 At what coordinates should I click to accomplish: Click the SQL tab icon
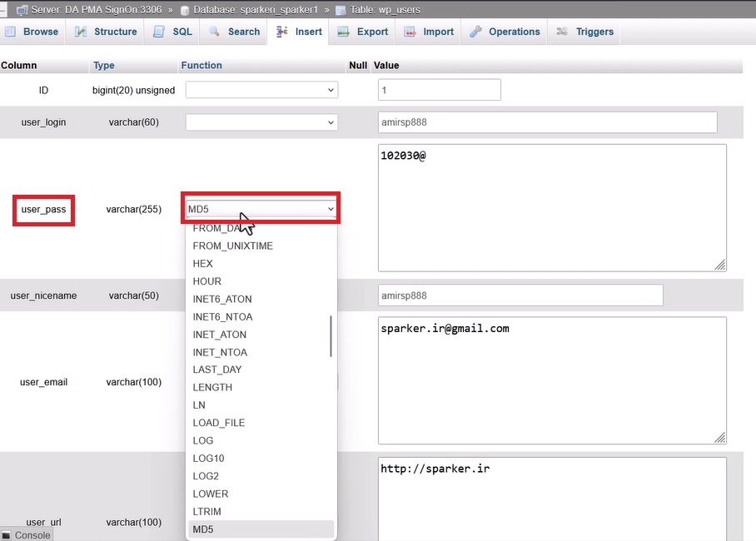(x=159, y=32)
